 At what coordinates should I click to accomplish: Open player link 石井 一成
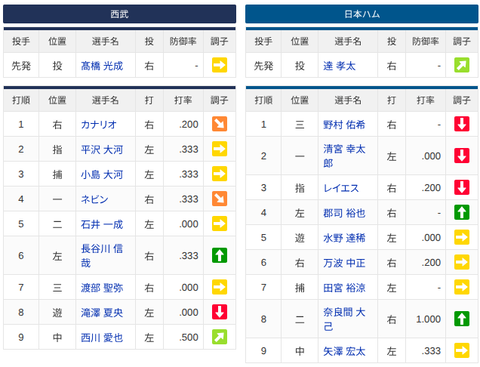pos(102,224)
